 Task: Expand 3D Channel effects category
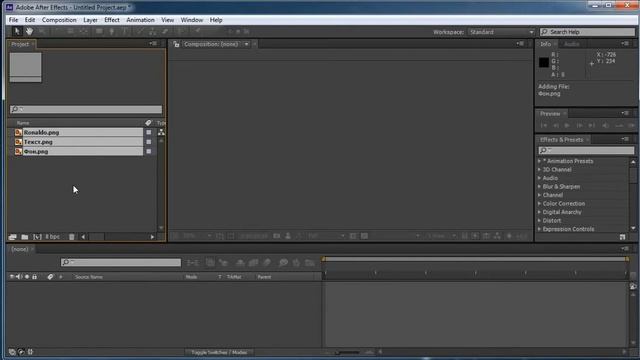coord(540,169)
